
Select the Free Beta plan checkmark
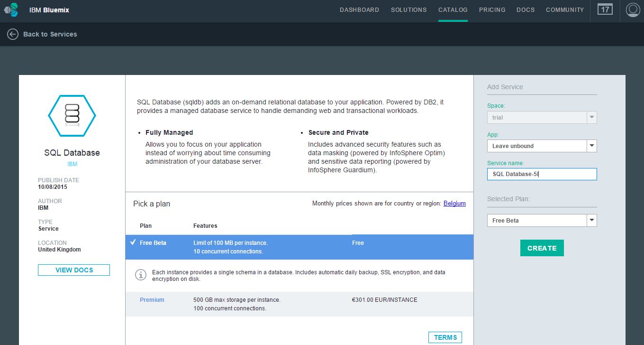tap(133, 242)
